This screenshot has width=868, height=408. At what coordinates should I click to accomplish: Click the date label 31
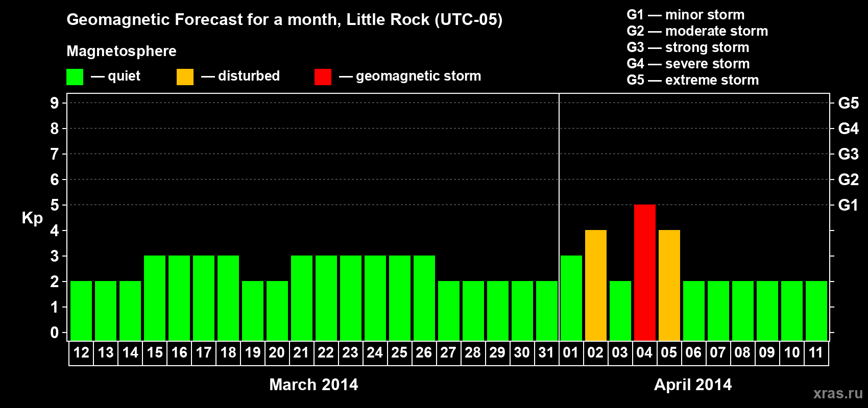coord(546,352)
